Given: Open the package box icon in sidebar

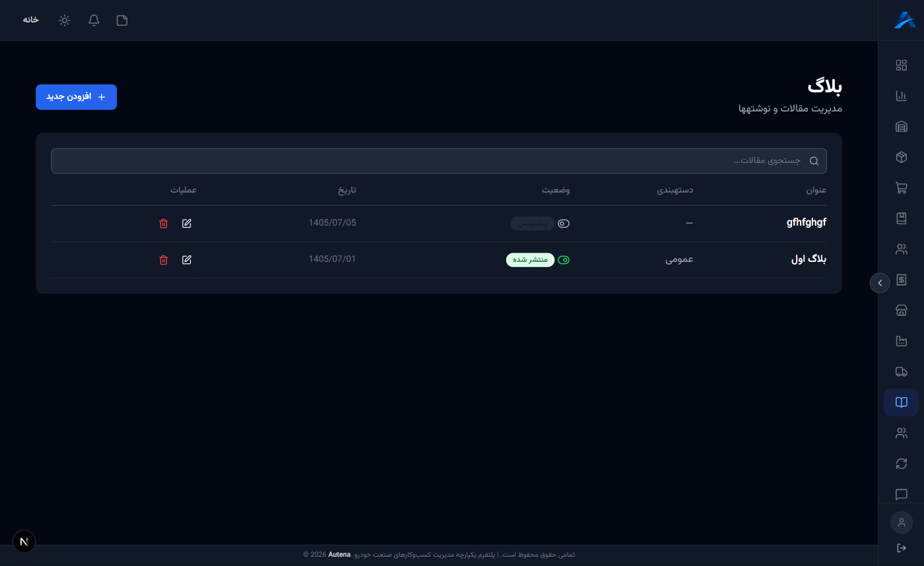Looking at the screenshot, I should pos(901,157).
